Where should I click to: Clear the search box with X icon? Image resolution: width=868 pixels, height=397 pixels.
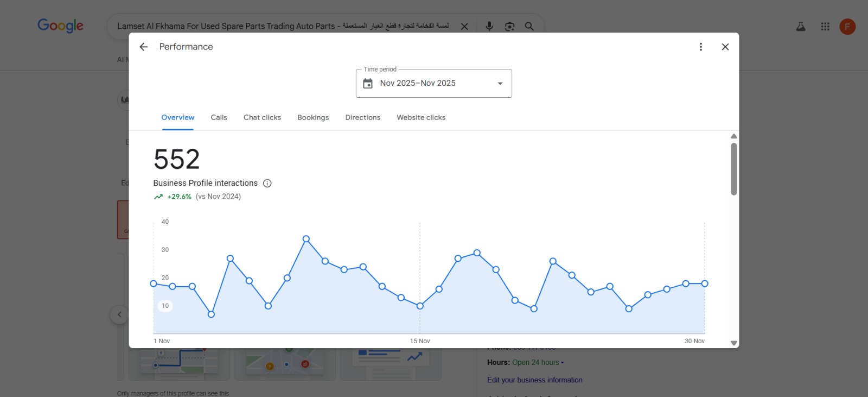[464, 26]
